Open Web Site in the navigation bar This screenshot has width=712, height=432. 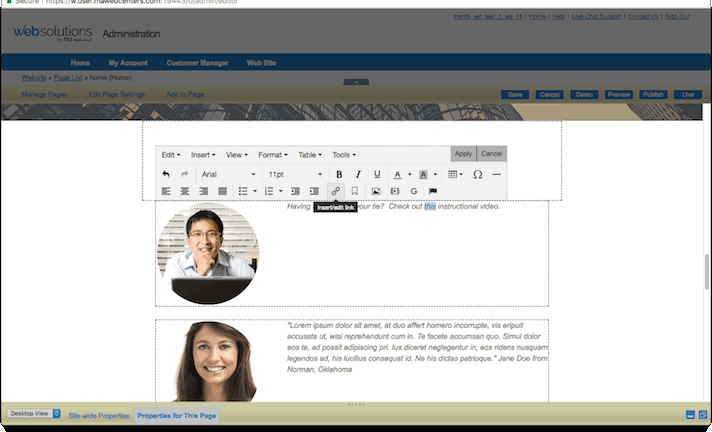pos(261,63)
